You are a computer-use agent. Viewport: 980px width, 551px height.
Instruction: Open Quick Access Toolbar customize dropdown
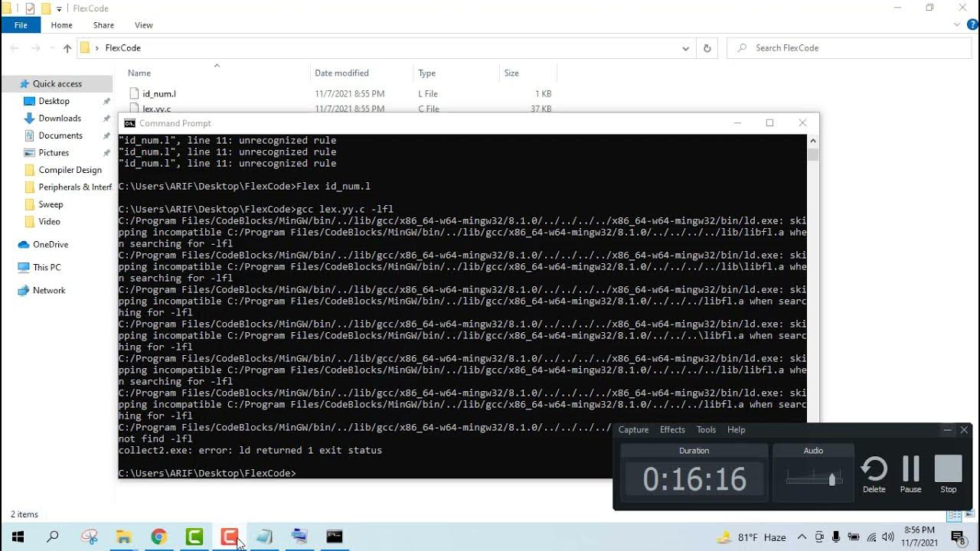[59, 9]
